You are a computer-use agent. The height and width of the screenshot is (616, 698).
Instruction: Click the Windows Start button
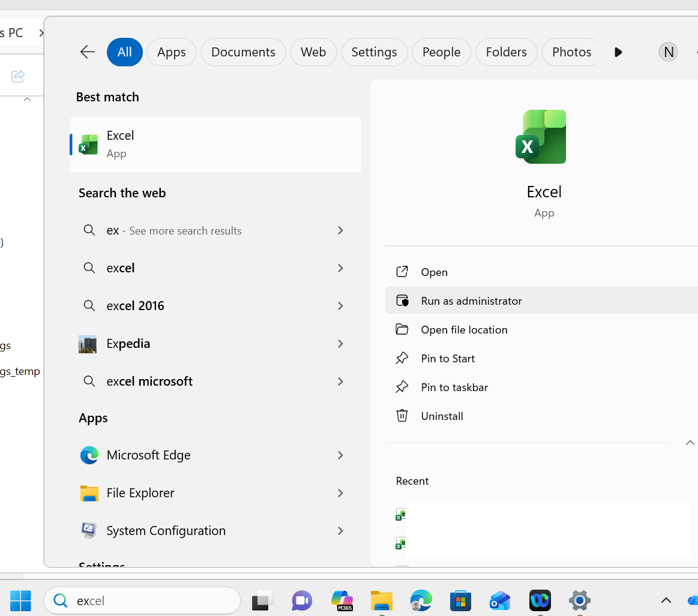tap(20, 601)
